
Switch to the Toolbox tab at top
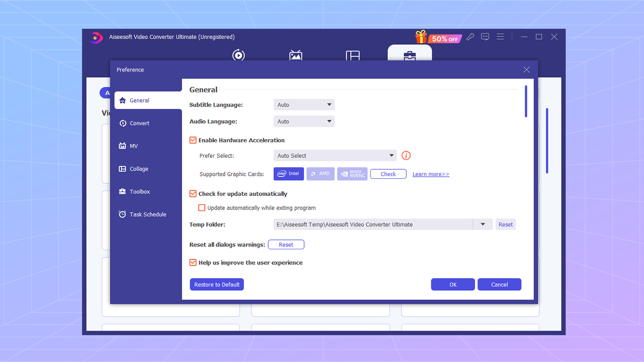coord(409,54)
